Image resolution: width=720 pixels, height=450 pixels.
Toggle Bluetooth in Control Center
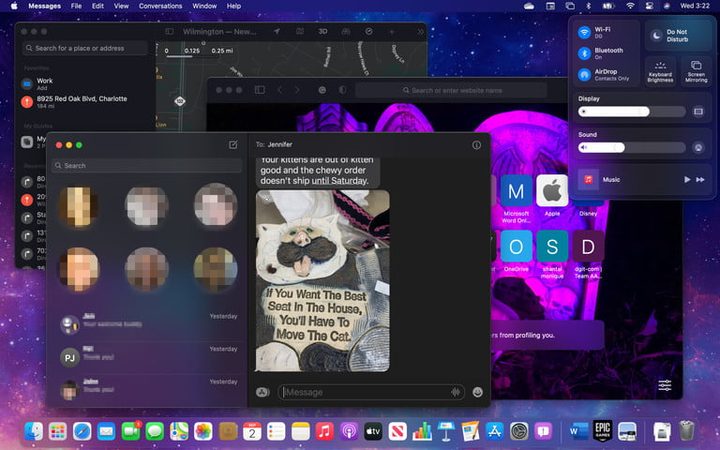click(585, 53)
